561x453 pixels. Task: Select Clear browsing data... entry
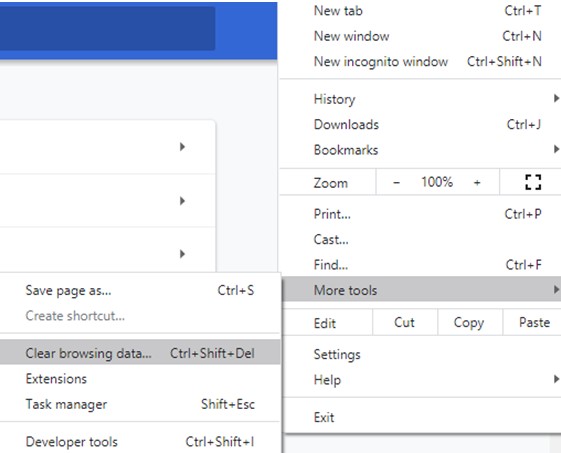tap(140, 353)
